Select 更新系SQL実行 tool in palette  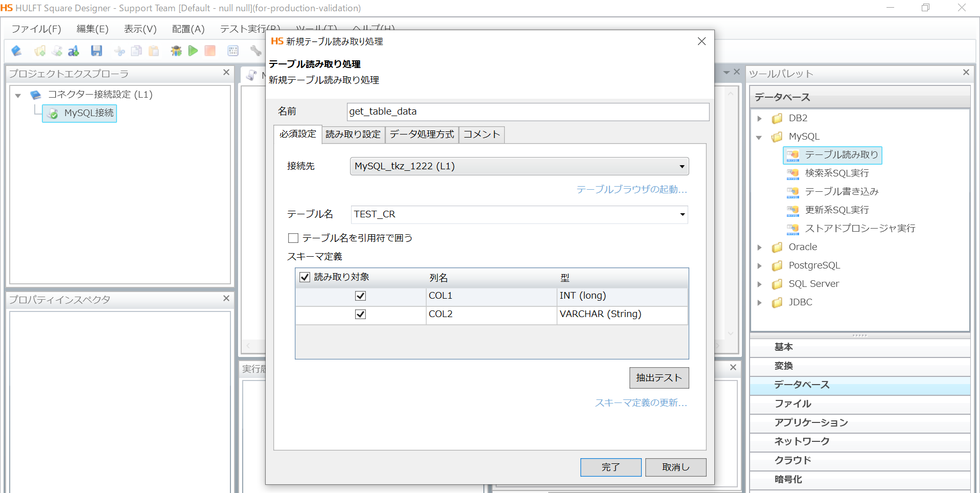click(x=828, y=210)
